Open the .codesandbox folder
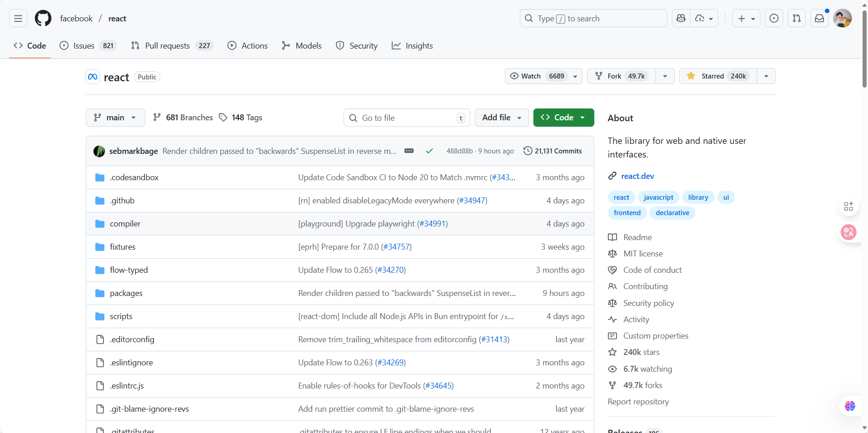Image resolution: width=868 pixels, height=433 pixels. pos(134,177)
